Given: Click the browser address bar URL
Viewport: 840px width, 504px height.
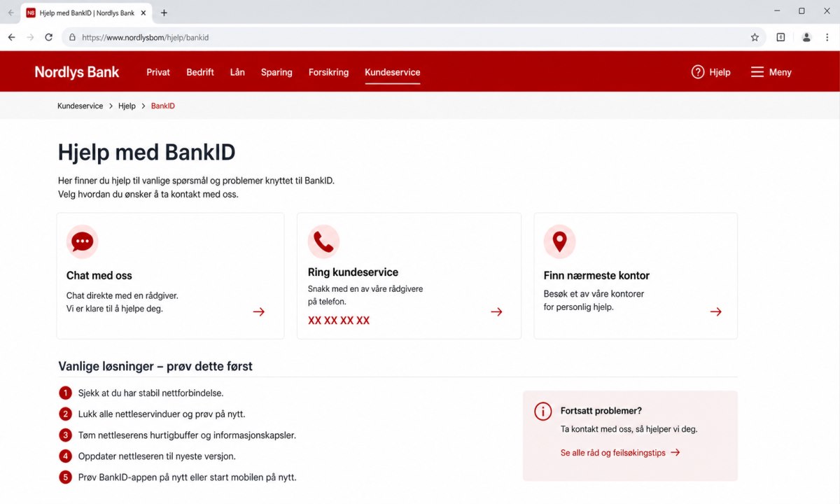Looking at the screenshot, I should point(146,38).
